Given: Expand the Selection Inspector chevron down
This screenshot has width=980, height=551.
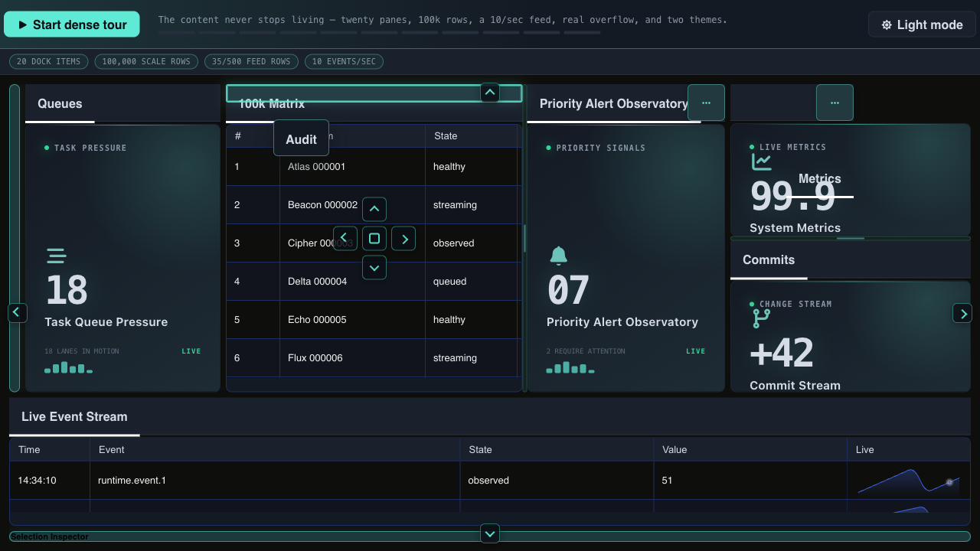Looking at the screenshot, I should point(490,533).
